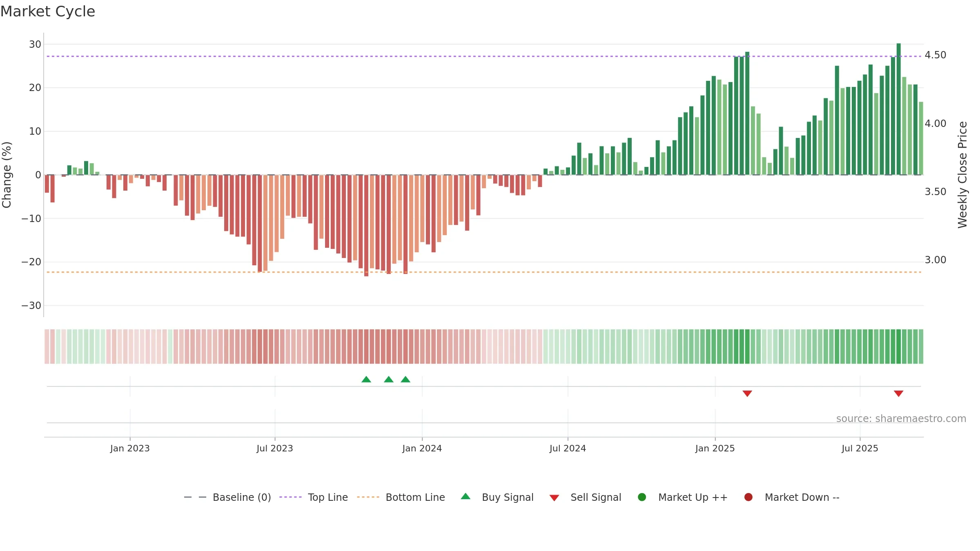Viewport: 980px width, 551px height.
Task: Click the first buy signal triangle marker
Action: pyautogui.click(x=366, y=380)
